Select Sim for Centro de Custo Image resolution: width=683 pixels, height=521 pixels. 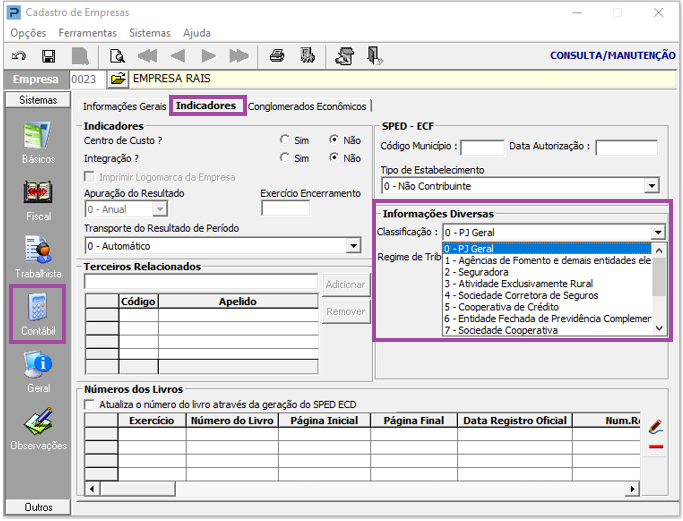point(285,140)
